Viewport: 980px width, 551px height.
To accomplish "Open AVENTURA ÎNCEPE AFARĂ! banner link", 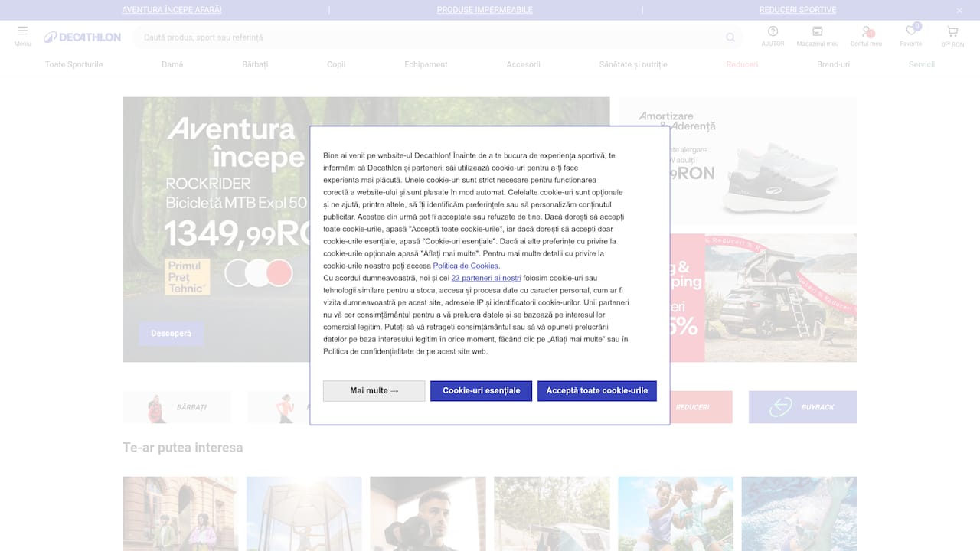I will 171,10.
